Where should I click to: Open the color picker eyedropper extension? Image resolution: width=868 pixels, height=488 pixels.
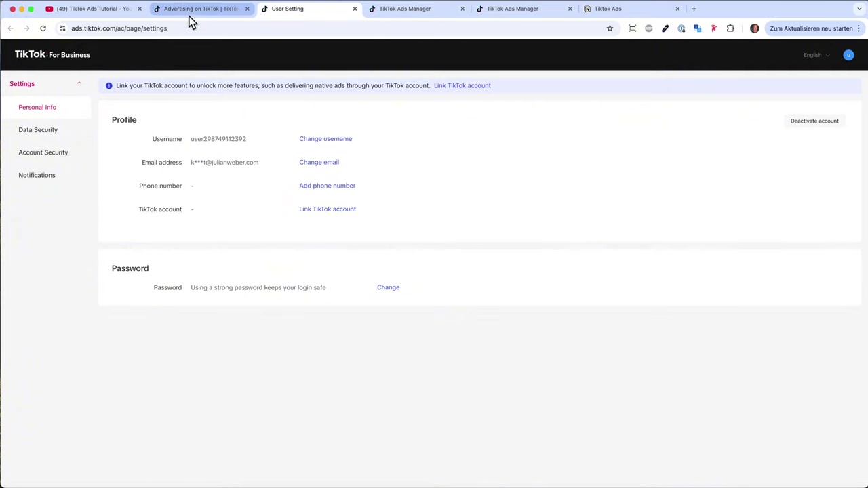[665, 28]
